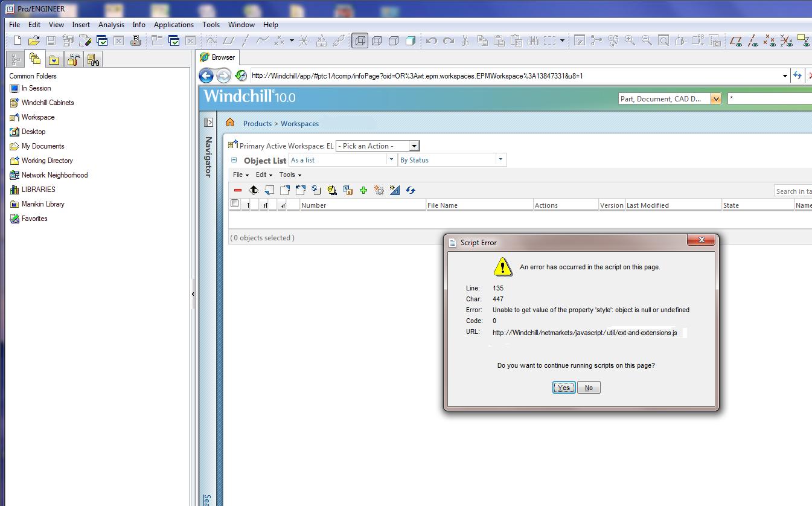Viewport: 812px width, 506px height.
Task: Click the Print icon in the toolbar
Action: click(136, 40)
